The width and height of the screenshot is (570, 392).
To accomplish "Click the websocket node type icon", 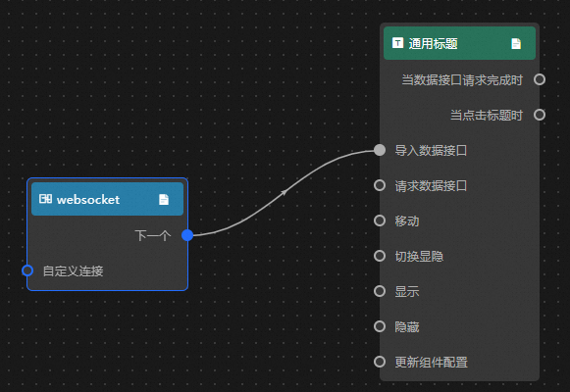I will 45,199.
